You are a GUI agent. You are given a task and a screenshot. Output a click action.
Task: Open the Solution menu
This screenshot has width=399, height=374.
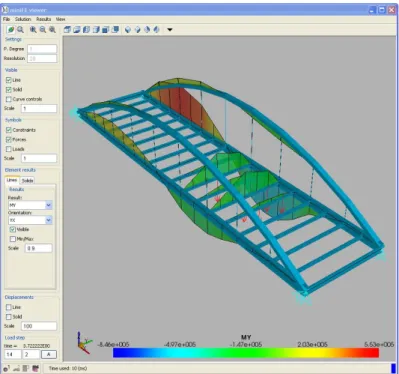(x=23, y=19)
